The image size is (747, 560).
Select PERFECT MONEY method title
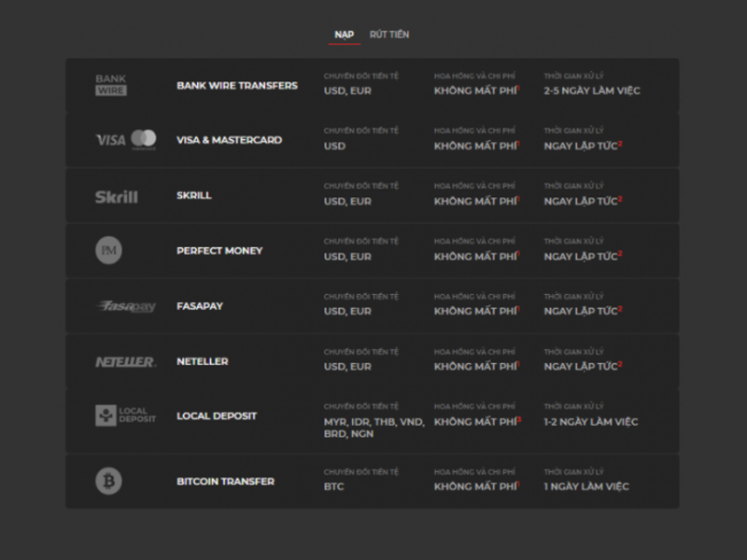219,250
